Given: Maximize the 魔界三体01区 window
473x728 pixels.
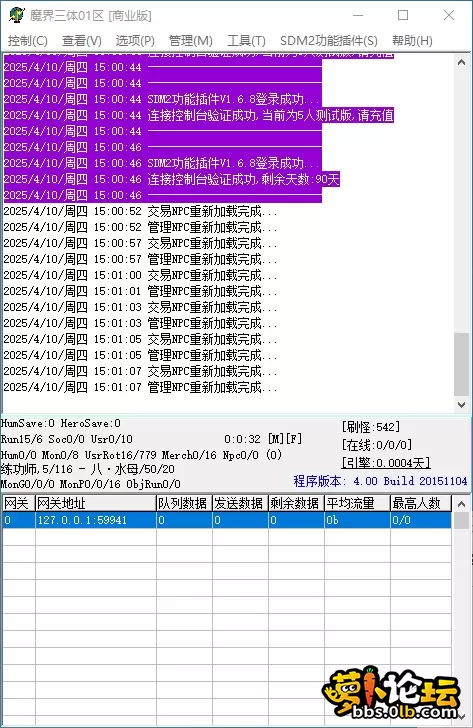Looking at the screenshot, I should tap(403, 15).
